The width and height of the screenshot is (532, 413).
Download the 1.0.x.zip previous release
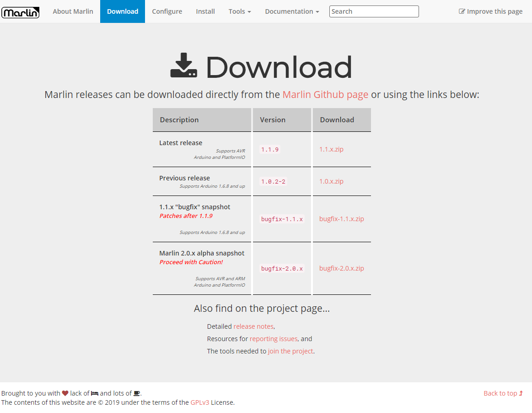[331, 181]
